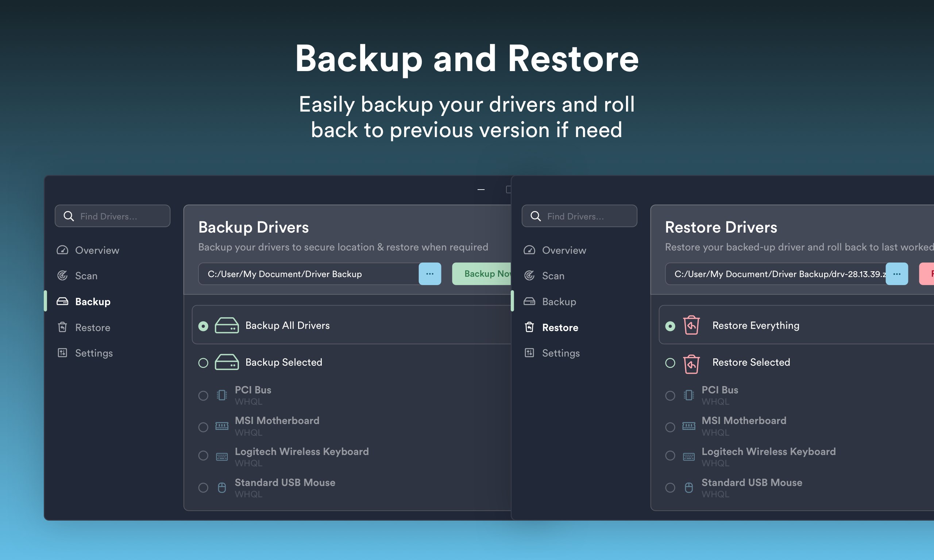Click the keyboard icon next to Logitech Wireless Keyboard

(x=222, y=456)
